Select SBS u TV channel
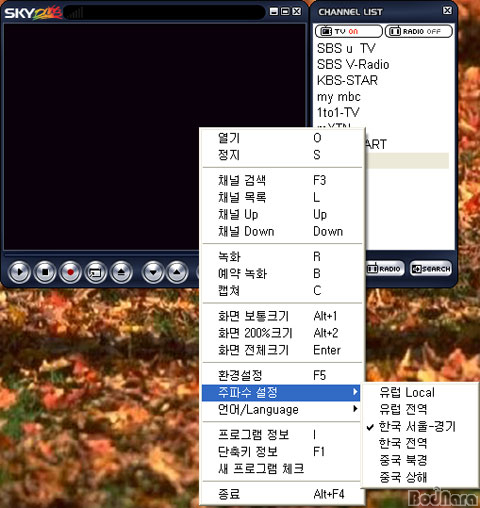The width and height of the screenshot is (480, 508). tap(346, 49)
